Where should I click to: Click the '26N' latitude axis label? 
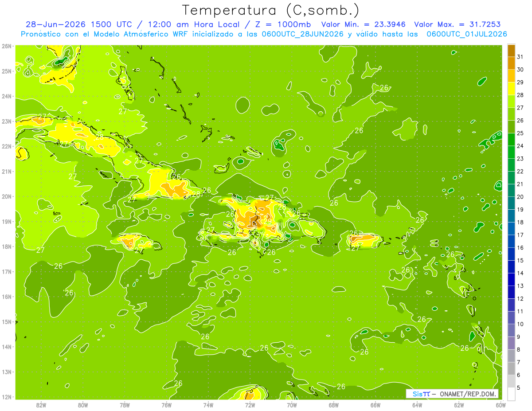pyautogui.click(x=7, y=46)
